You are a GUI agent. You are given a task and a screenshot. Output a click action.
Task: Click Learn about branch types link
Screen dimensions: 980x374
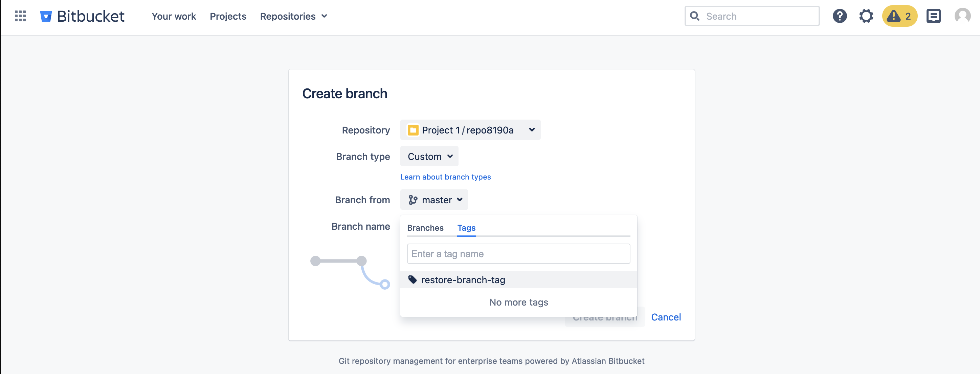[x=445, y=177]
